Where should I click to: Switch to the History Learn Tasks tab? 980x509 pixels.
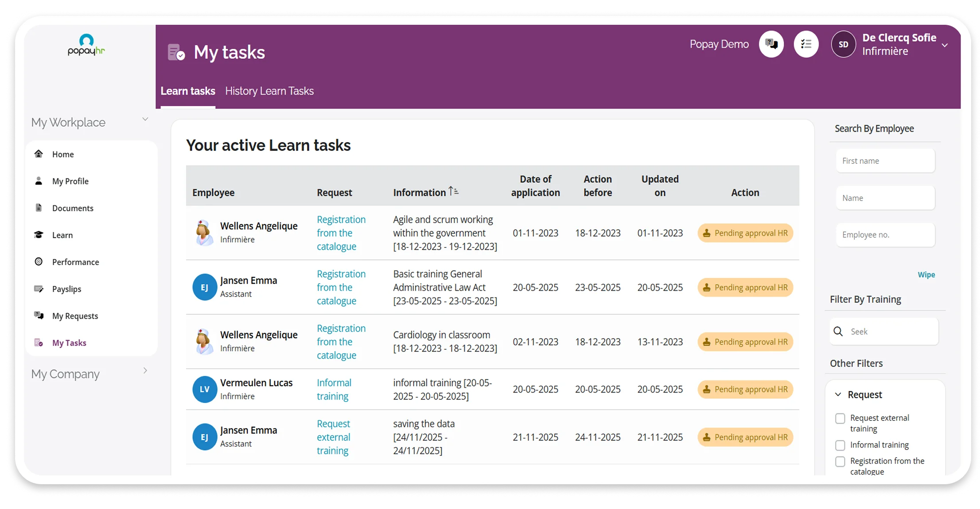269,91
